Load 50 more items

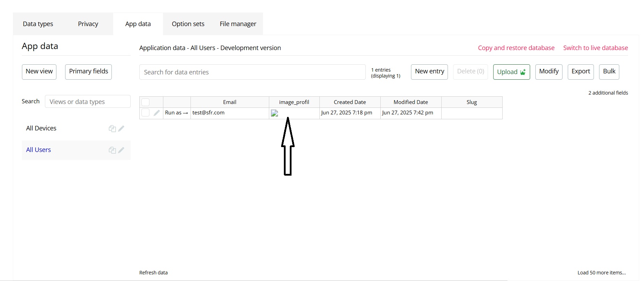602,273
